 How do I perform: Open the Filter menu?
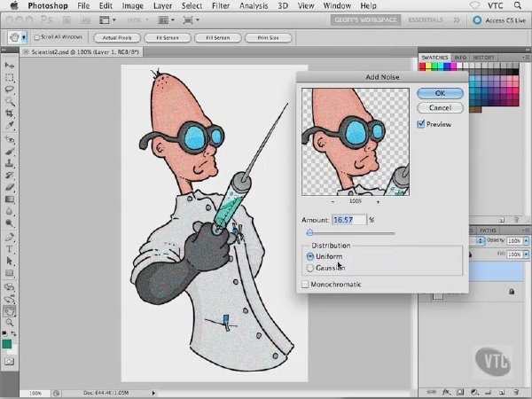pos(221,6)
